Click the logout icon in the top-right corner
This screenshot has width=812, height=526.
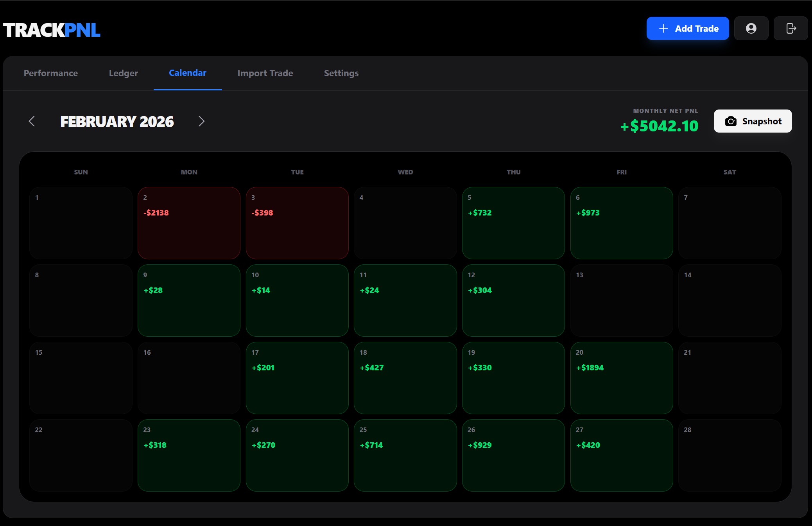(791, 28)
